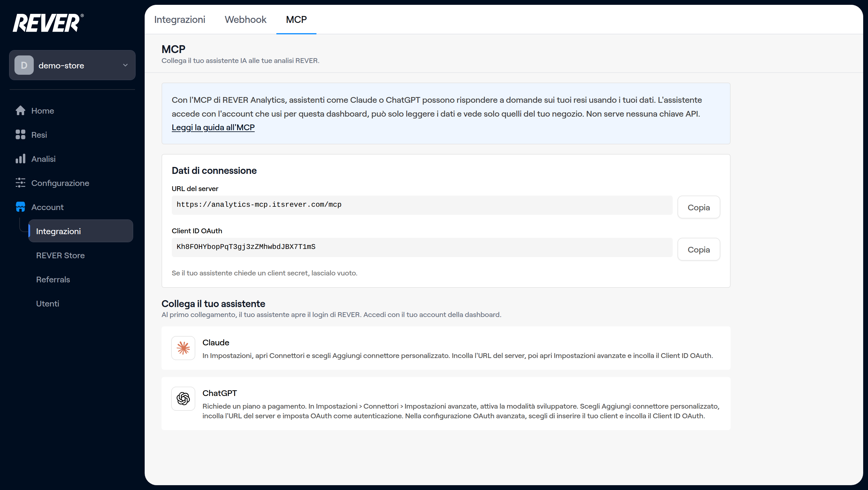Image resolution: width=868 pixels, height=490 pixels.
Task: Click the Collega il tuo assistente heading
Action: tap(213, 304)
